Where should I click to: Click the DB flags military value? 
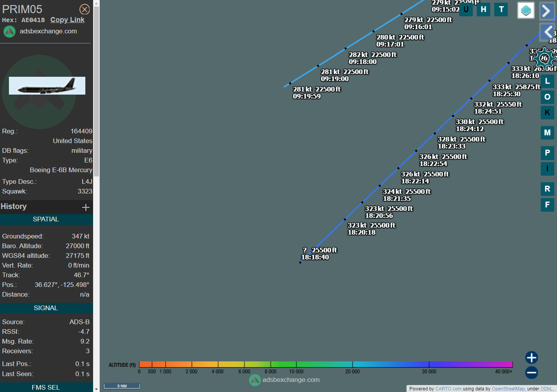(x=82, y=151)
